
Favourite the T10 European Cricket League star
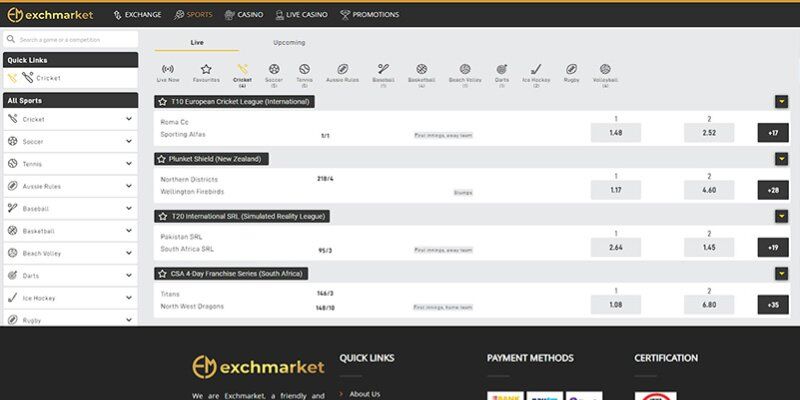pos(162,102)
